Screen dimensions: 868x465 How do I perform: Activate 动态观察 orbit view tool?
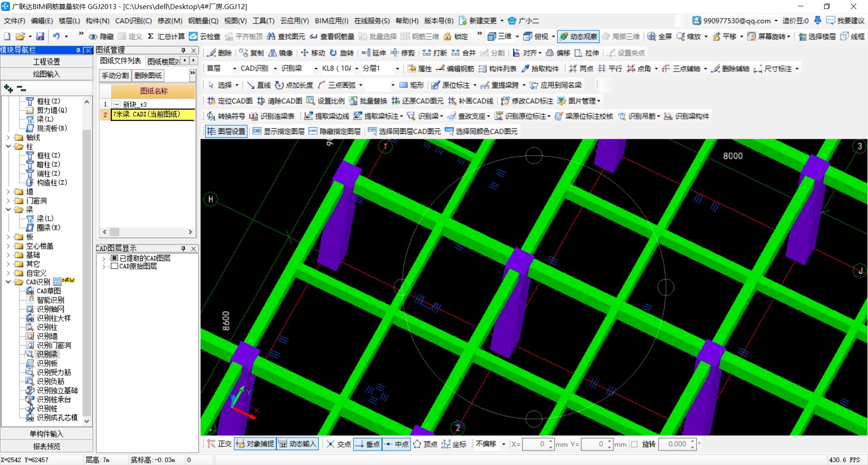[x=578, y=36]
